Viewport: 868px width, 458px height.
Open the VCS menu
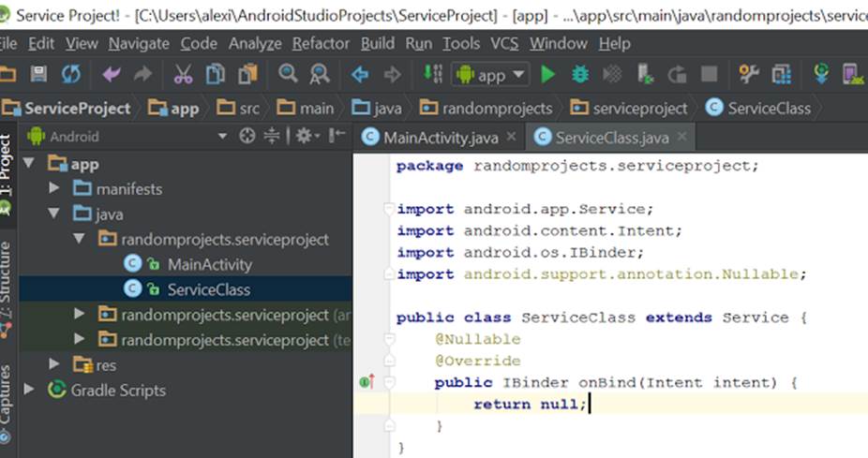point(504,43)
